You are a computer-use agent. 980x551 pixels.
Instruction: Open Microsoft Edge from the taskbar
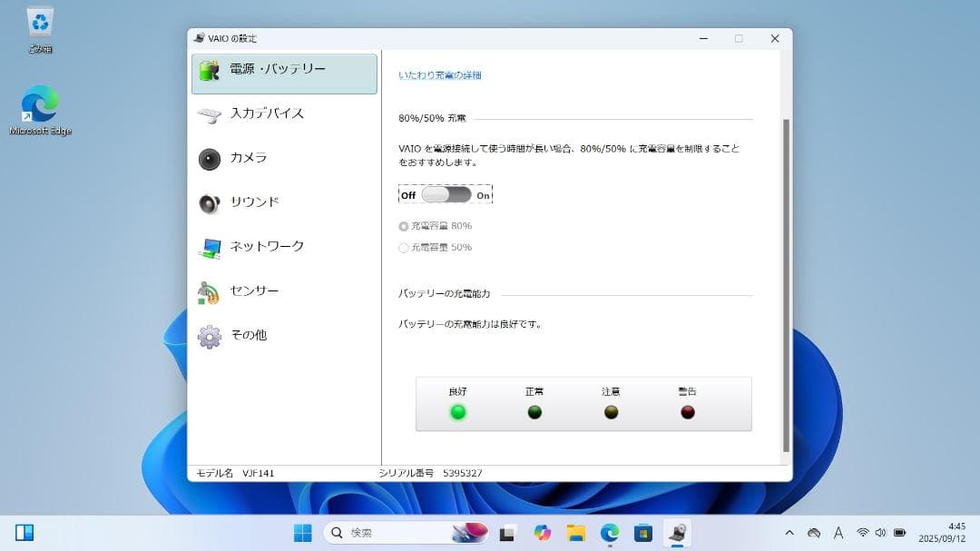[610, 534]
